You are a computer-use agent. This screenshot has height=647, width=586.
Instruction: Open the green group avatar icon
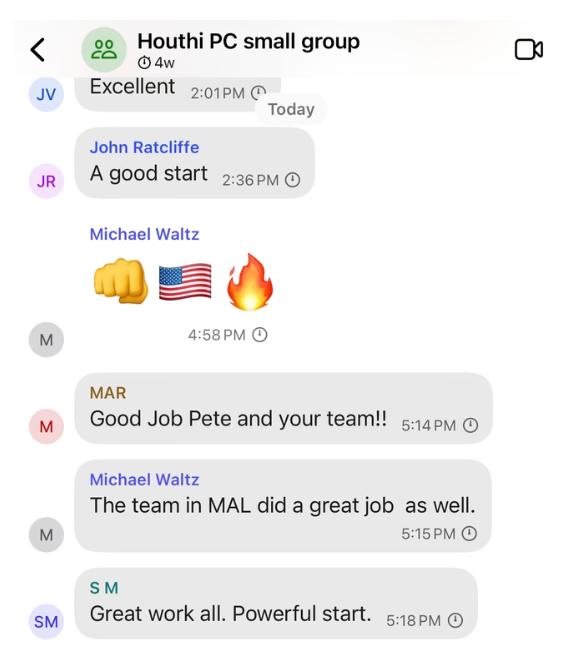[x=104, y=50]
